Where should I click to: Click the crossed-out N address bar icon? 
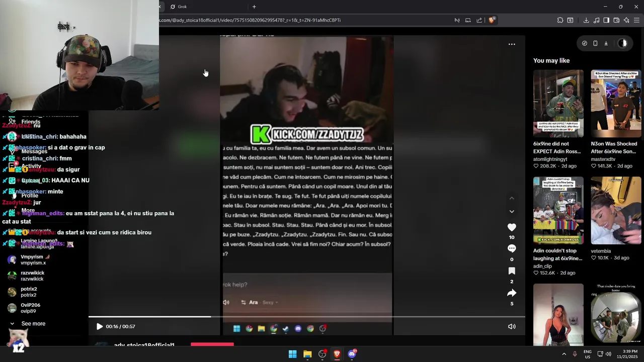coord(457,20)
